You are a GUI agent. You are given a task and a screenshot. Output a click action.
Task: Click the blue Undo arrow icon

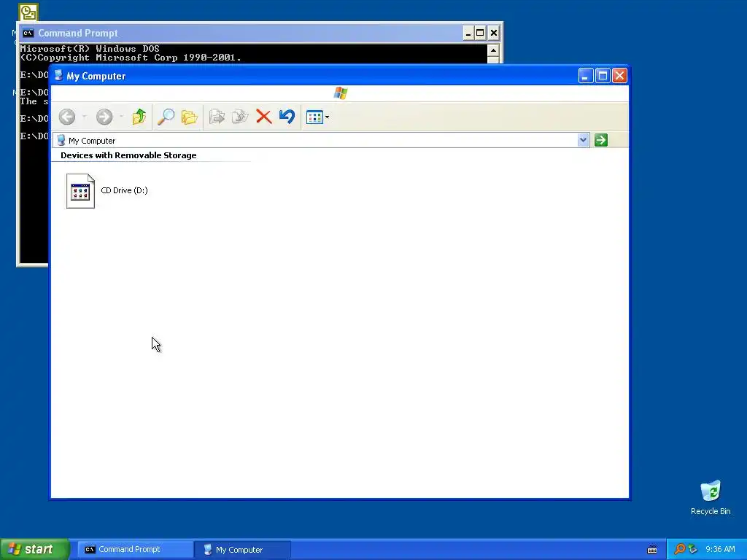287,117
